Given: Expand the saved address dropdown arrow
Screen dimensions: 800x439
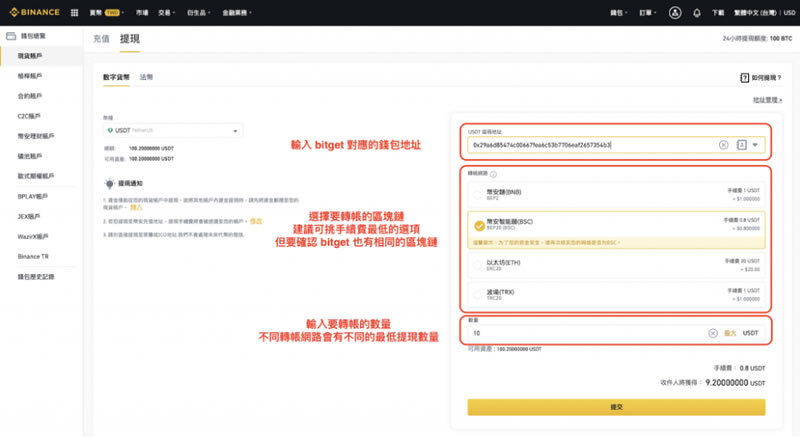Looking at the screenshot, I should click(756, 145).
